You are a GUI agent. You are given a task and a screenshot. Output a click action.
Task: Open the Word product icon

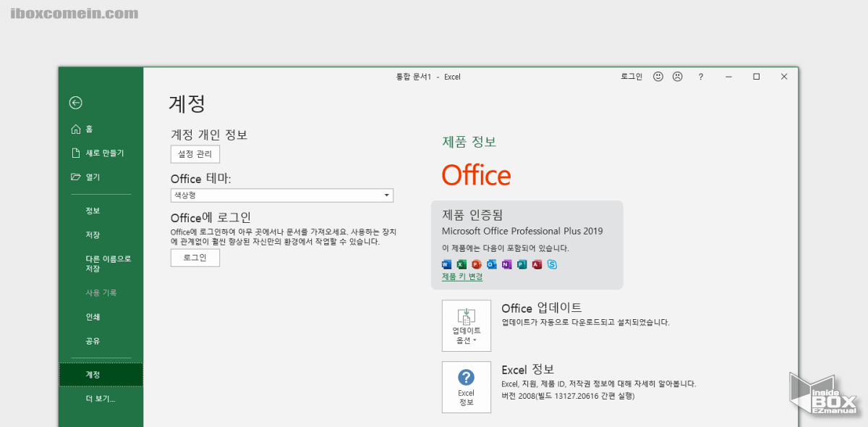[446, 264]
